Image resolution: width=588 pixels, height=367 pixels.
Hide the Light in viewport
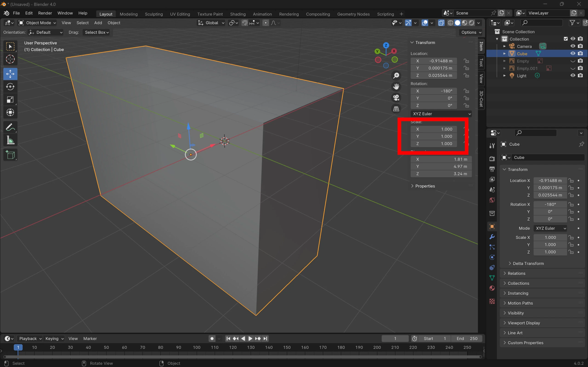pos(573,75)
